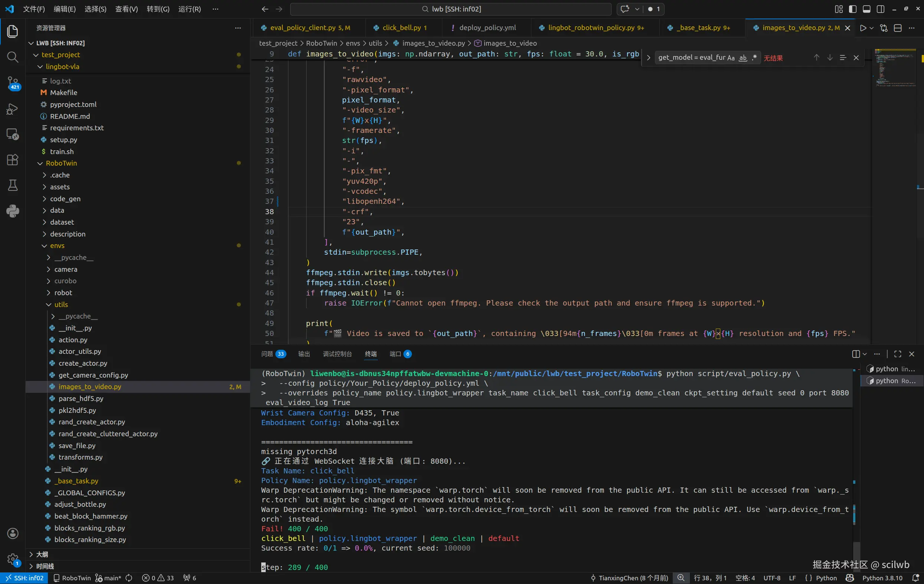Click the Run Python File play button

(863, 28)
